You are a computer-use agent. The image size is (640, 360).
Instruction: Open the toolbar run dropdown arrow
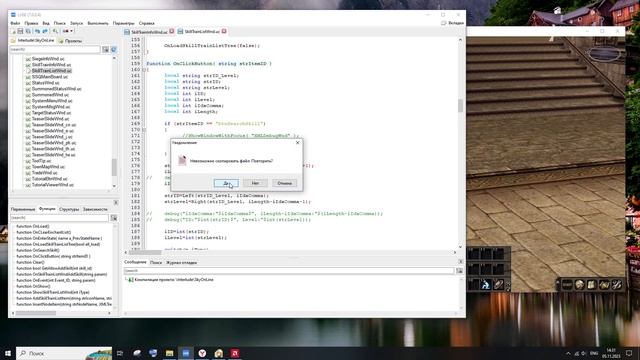pos(71,31)
